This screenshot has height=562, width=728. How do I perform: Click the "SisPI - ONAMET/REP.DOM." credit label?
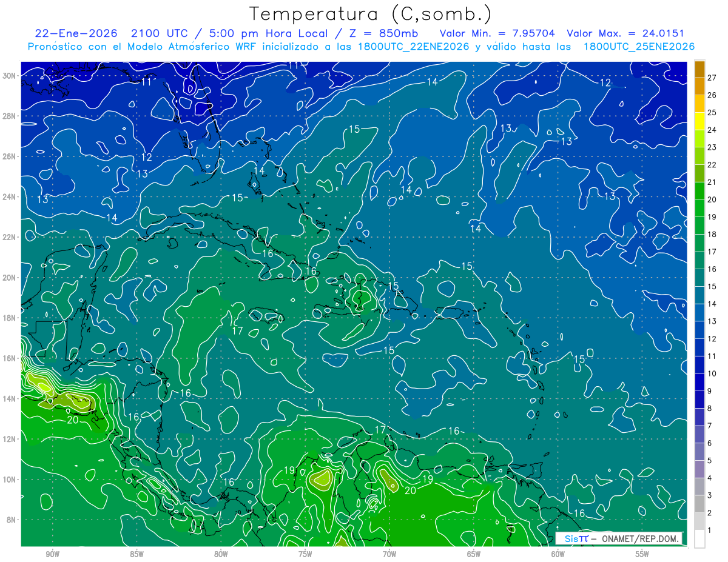click(620, 538)
